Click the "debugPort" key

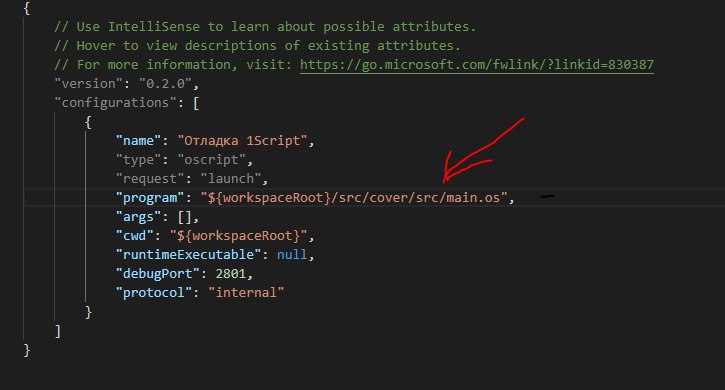(158, 273)
